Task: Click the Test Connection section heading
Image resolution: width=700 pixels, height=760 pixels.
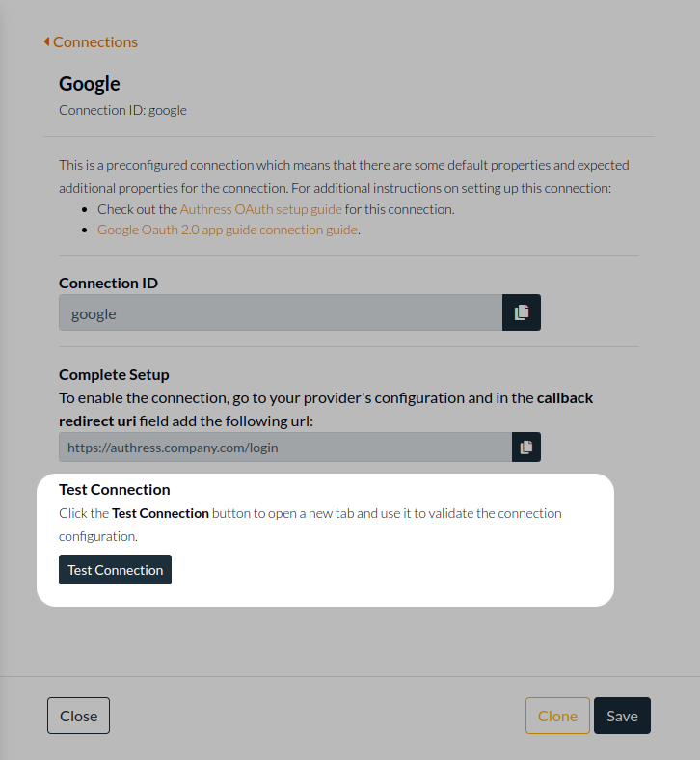Action: (x=114, y=489)
